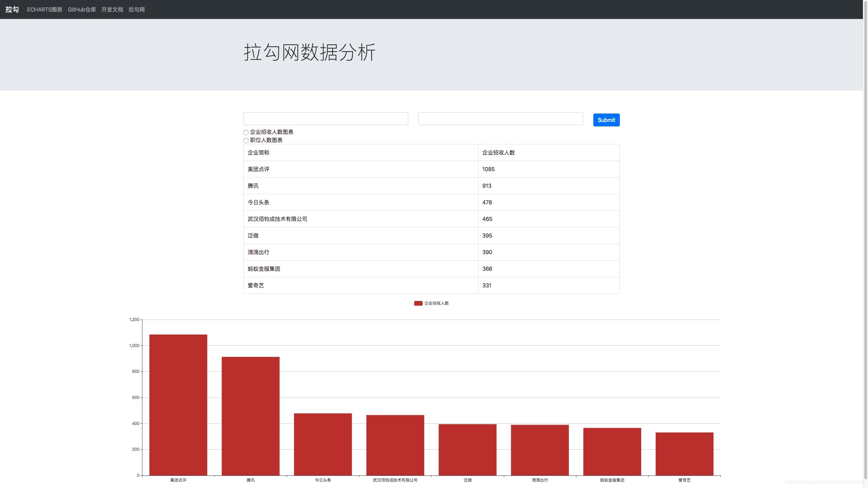
Task: Click the 爱奇艺 bar in chart
Action: [x=684, y=454]
